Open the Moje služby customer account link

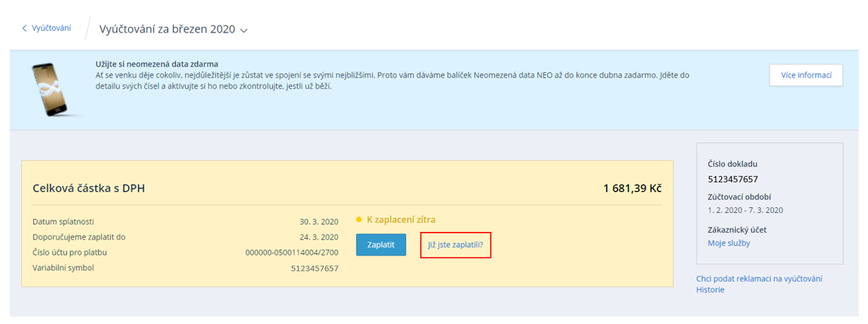click(730, 243)
